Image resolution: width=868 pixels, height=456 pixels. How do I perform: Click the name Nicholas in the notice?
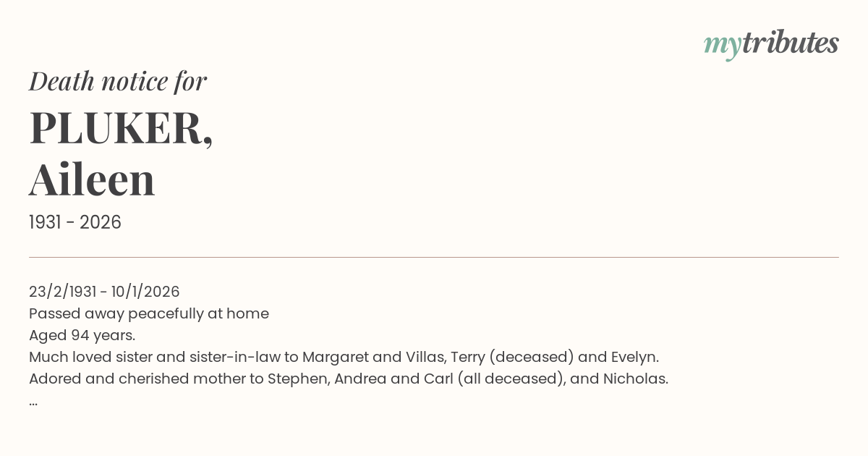[635, 379]
